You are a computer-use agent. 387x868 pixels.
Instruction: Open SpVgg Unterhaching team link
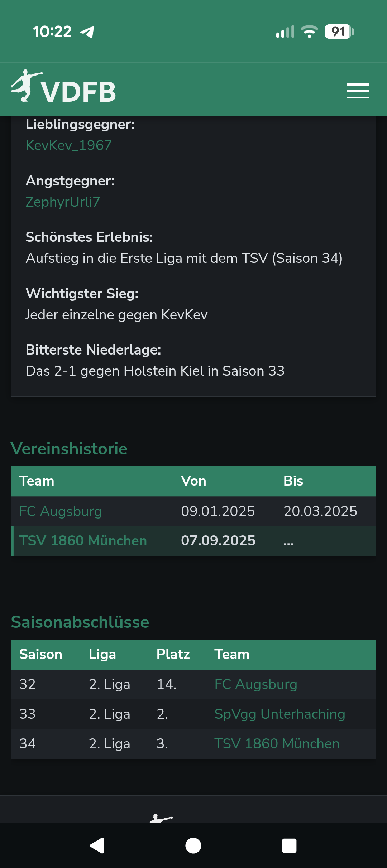279,714
